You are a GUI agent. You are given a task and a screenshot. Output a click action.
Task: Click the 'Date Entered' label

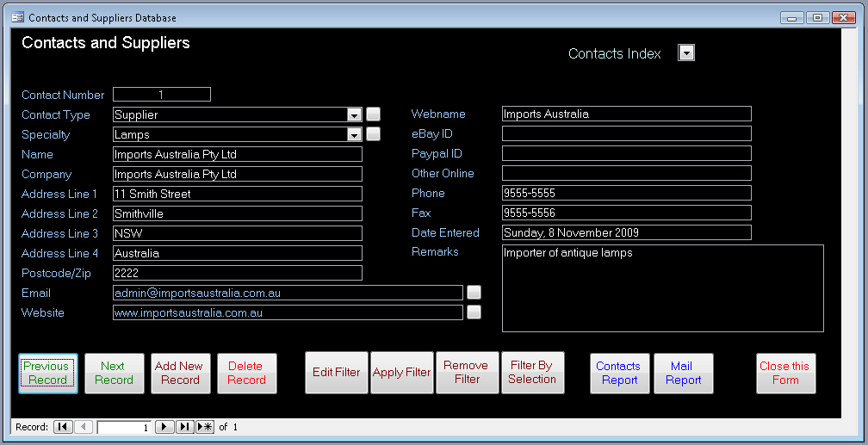(446, 232)
